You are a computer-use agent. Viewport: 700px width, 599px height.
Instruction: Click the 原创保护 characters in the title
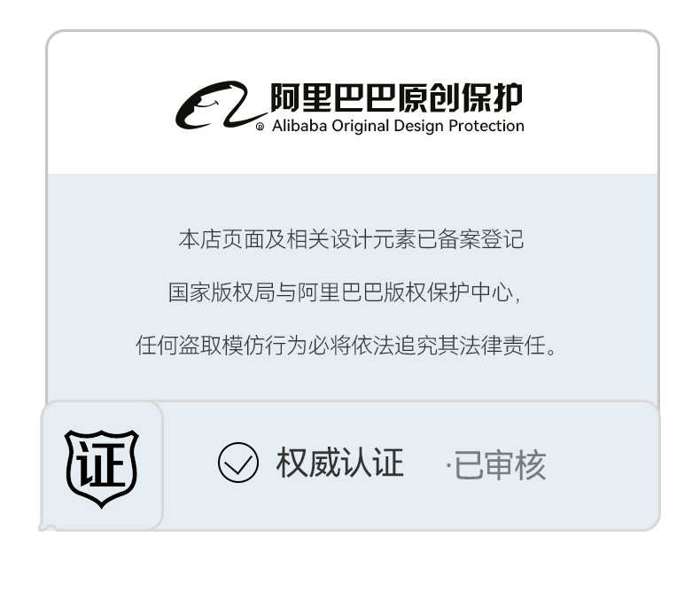[x=460, y=97]
